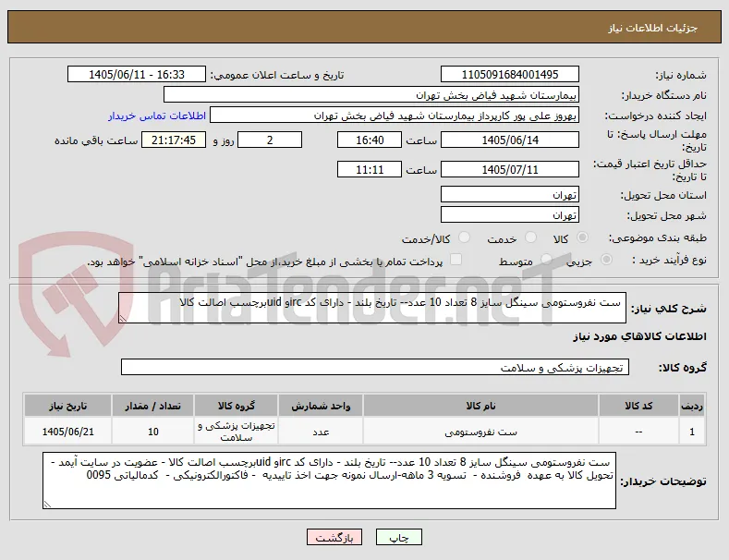Image resolution: width=729 pixels, height=560 pixels.
Task: Click the delivery city تهران field
Action: pos(510,215)
